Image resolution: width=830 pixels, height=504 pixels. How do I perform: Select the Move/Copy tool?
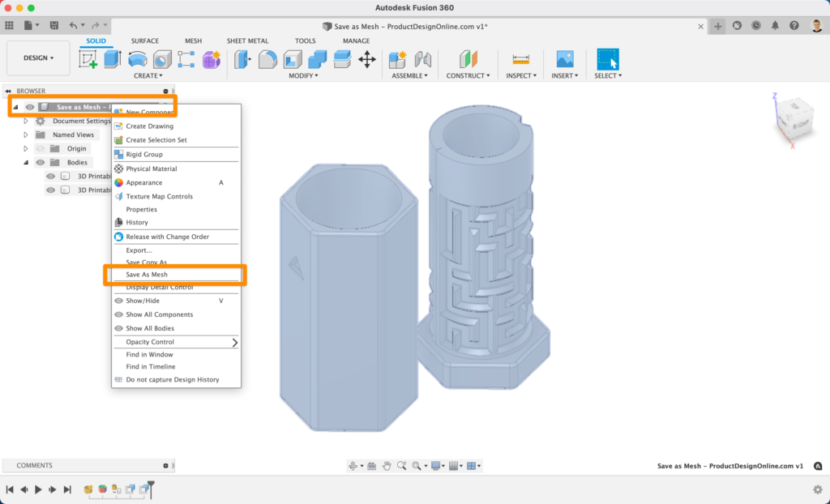[367, 59]
